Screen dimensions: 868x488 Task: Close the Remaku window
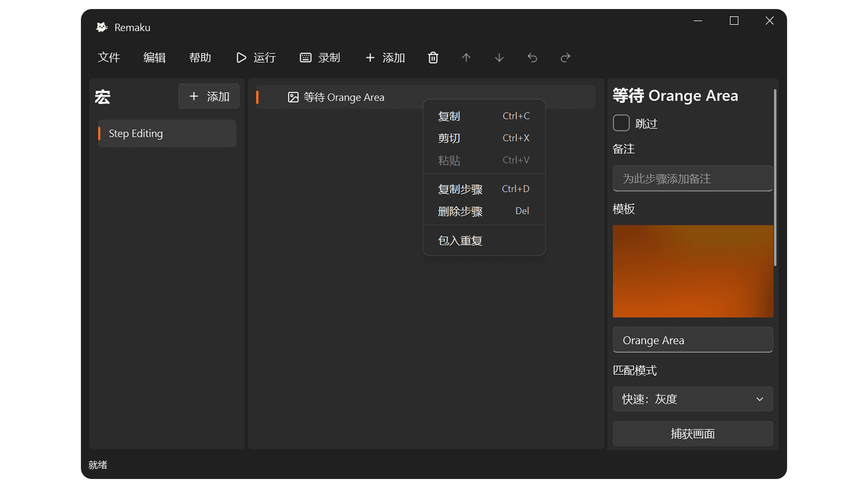point(770,21)
